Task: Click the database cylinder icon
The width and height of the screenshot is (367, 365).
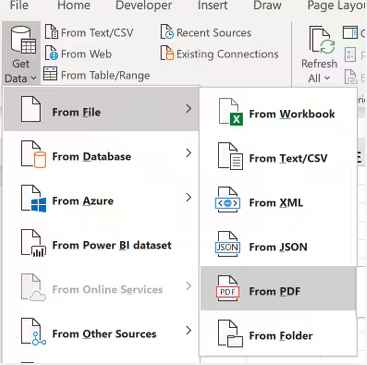Action: (x=33, y=154)
